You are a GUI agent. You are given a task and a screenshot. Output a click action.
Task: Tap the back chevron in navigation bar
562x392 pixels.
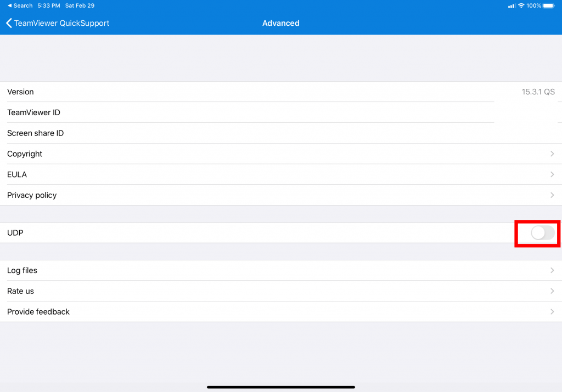pyautogui.click(x=9, y=23)
